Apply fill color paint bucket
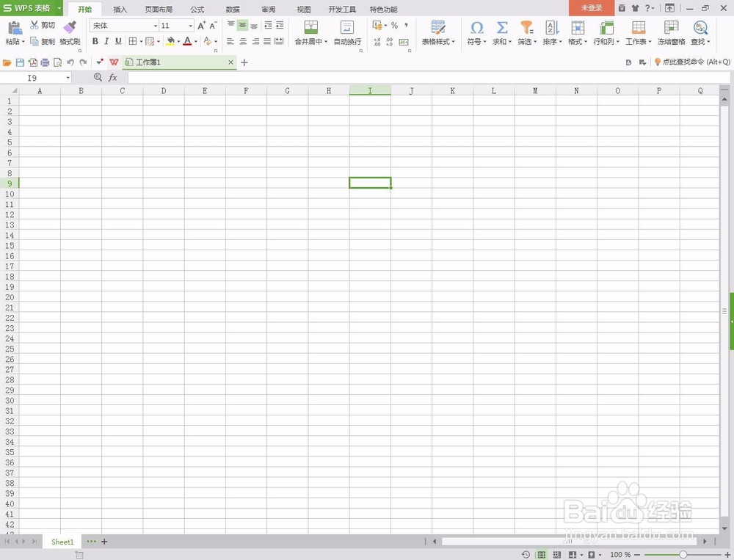Screen dimensions: 734x560 tap(170, 41)
